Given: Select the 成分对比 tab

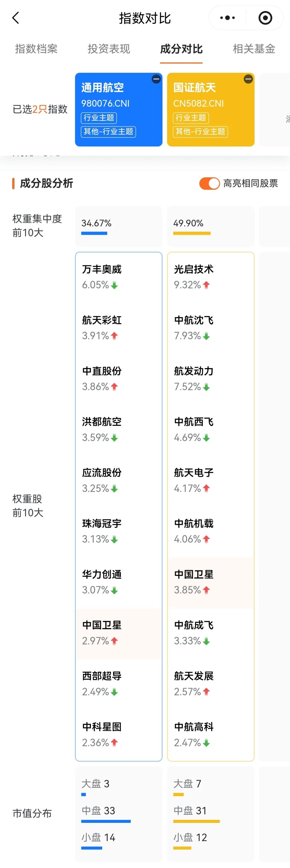Looking at the screenshot, I should pyautogui.click(x=181, y=49).
